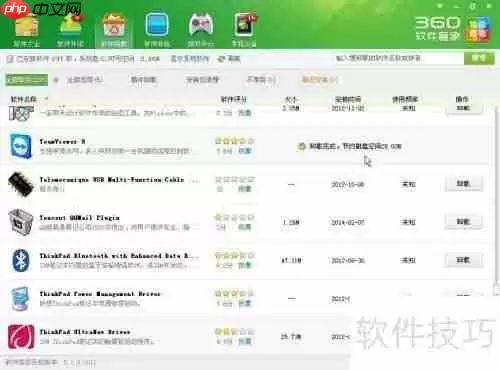Click the 360 software catalog logo badge
500x370 pixels.
click(x=478, y=29)
